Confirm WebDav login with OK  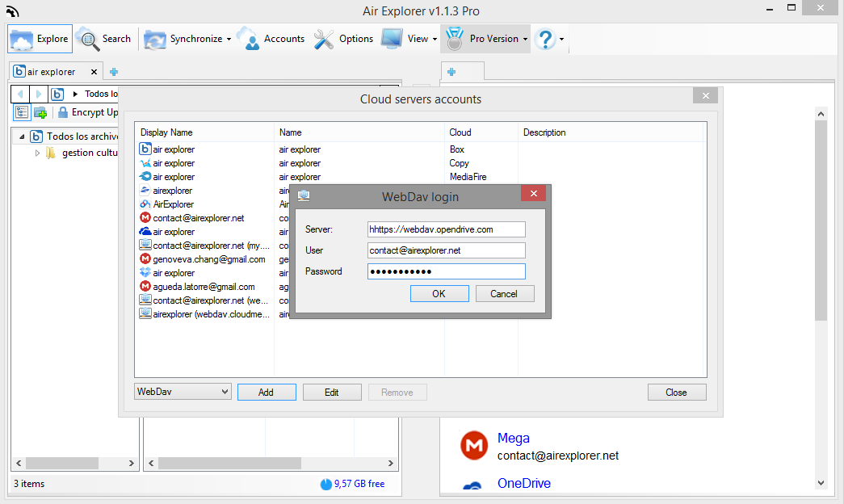439,293
